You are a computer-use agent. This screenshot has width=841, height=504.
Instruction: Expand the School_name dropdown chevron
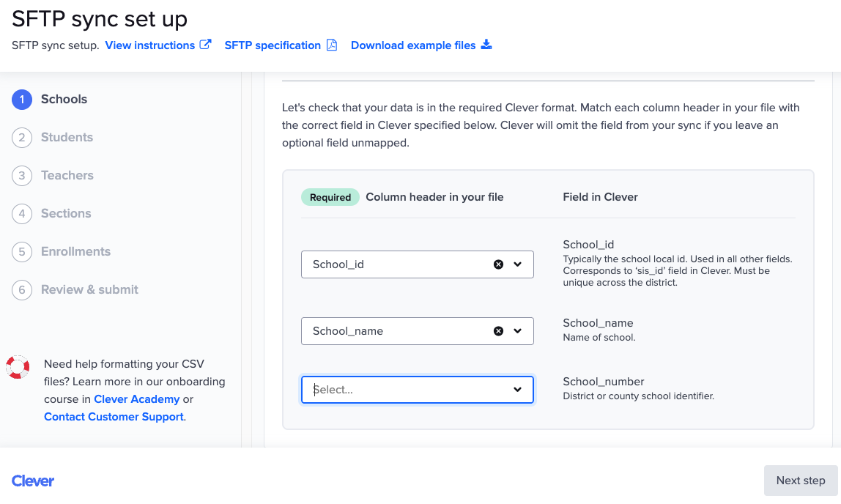point(519,331)
